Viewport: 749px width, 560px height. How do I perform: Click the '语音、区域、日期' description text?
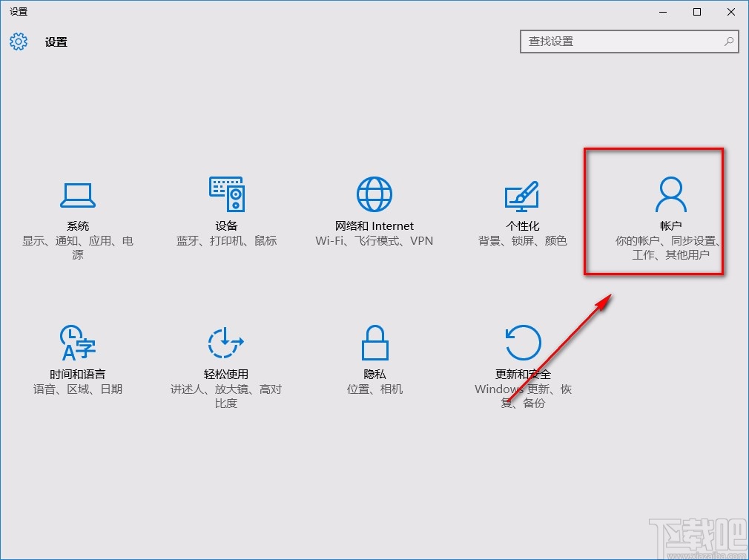(x=77, y=389)
